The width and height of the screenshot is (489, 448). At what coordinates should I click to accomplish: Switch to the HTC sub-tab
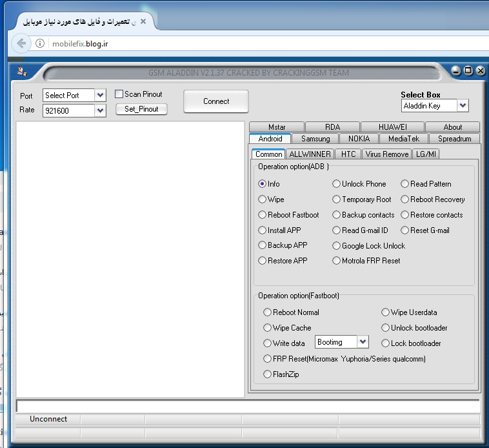point(348,154)
